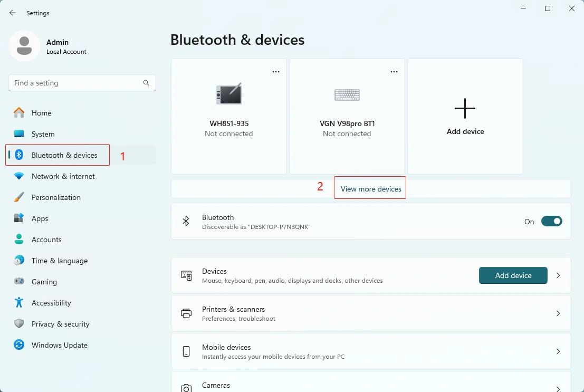The height and width of the screenshot is (392, 584).
Task: Click the search magnifier icon
Action: tap(146, 83)
